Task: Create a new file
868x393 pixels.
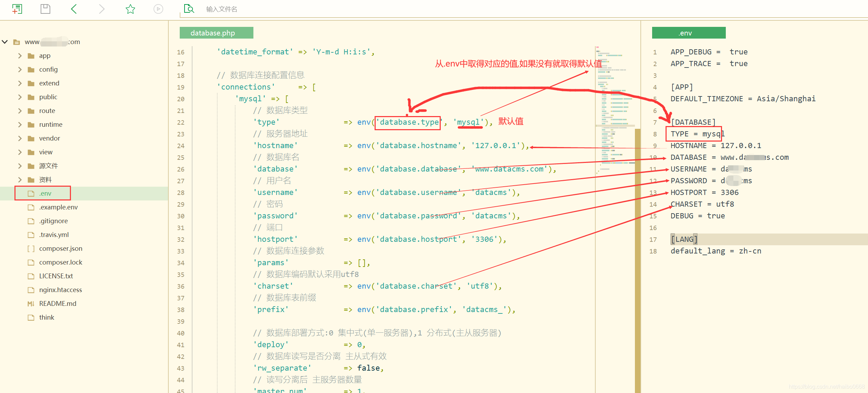Action: (x=17, y=9)
